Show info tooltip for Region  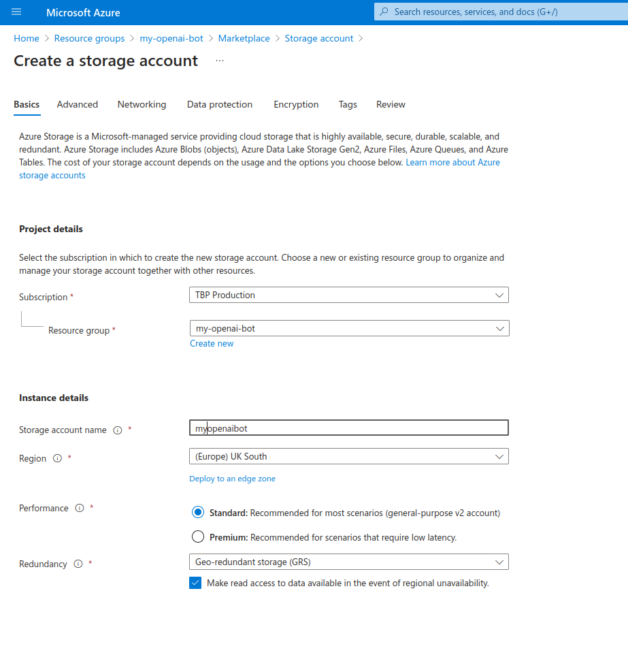[x=57, y=459]
